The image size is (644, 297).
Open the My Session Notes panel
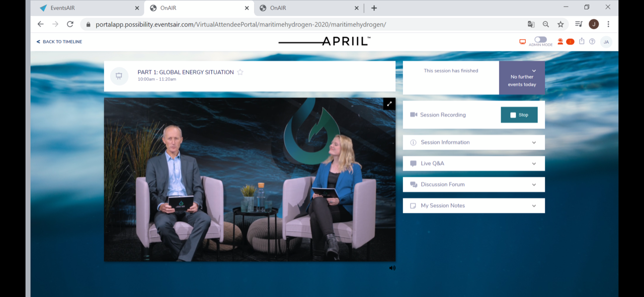[x=473, y=206]
